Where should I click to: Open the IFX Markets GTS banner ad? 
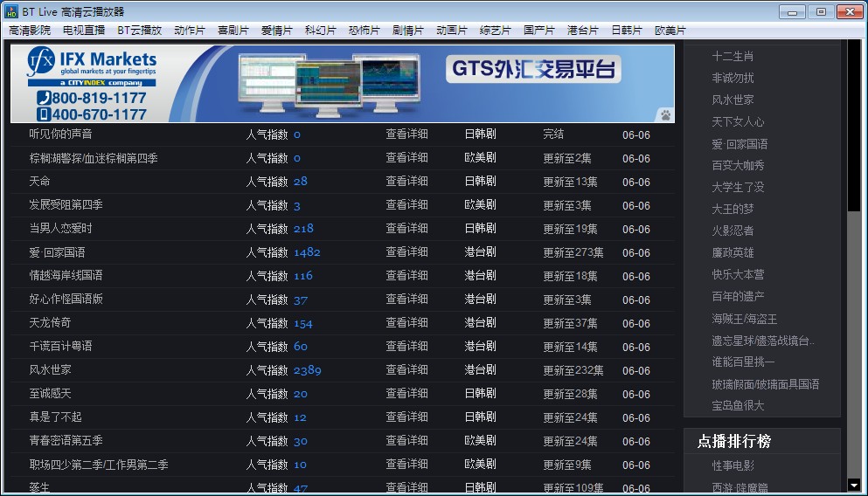click(x=342, y=84)
